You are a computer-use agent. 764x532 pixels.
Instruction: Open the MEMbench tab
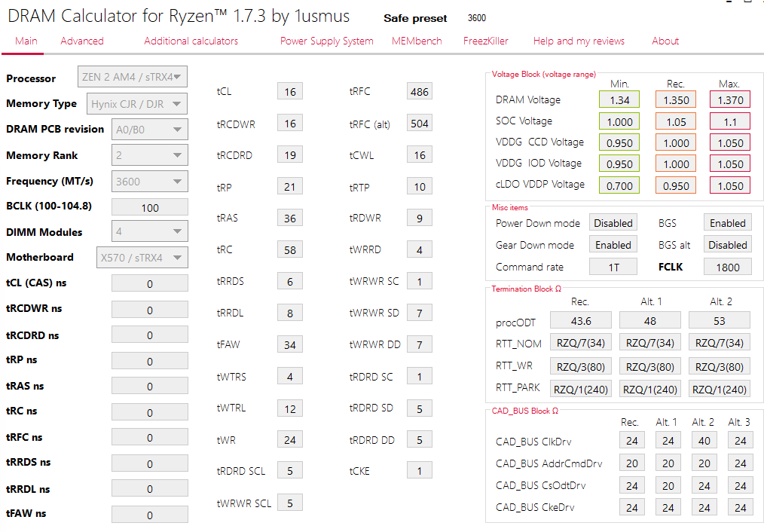[417, 41]
